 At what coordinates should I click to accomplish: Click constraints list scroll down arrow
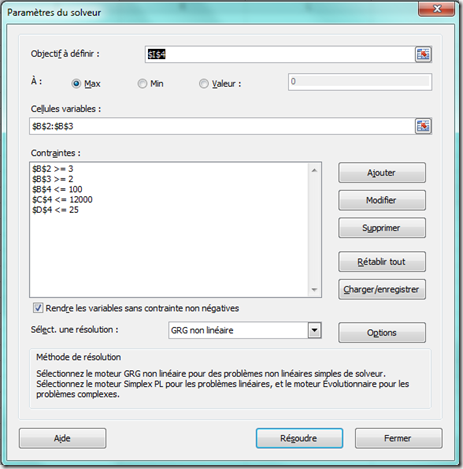click(314, 289)
